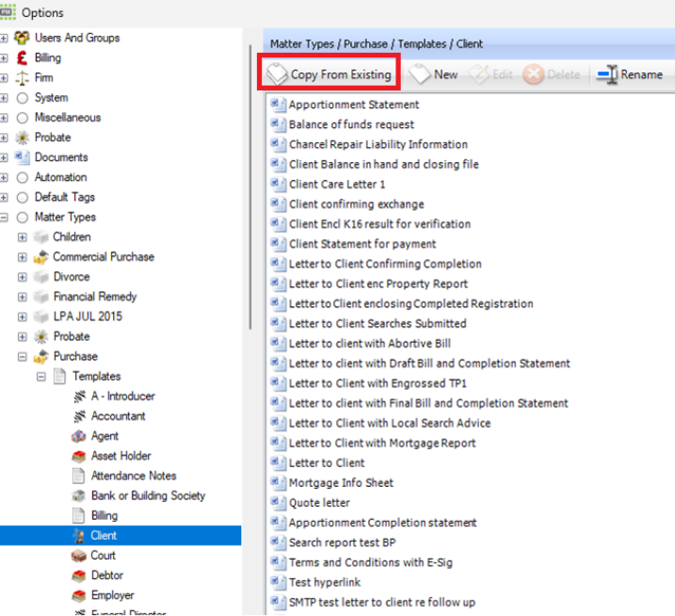Select the Default Tags tree item
Screen dimensions: 675x616
tap(65, 197)
